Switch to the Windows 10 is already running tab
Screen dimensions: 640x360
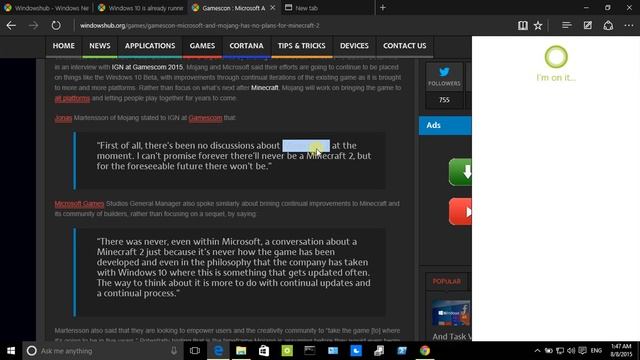click(140, 8)
